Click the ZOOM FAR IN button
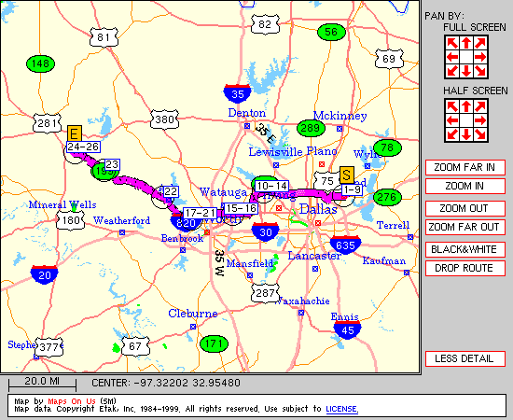 click(x=464, y=168)
